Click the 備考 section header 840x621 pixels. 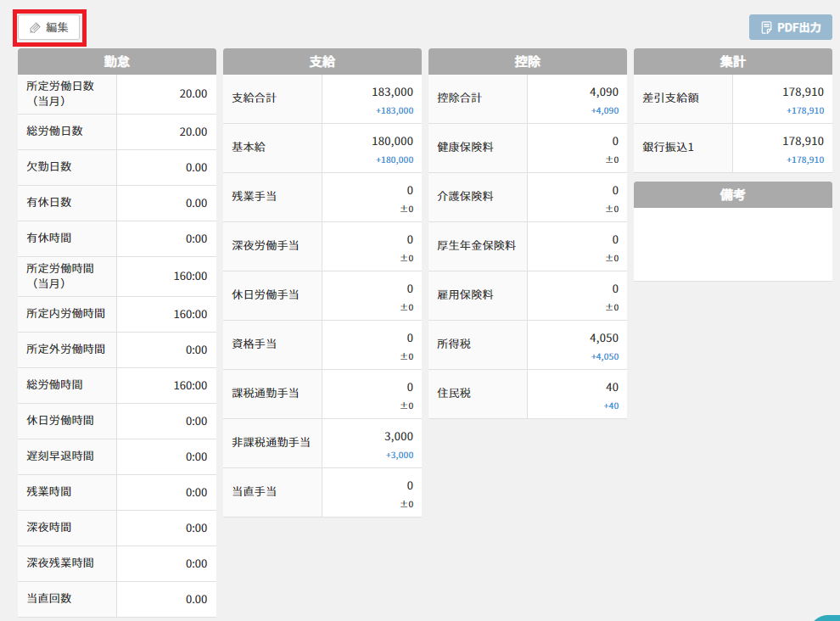(733, 195)
